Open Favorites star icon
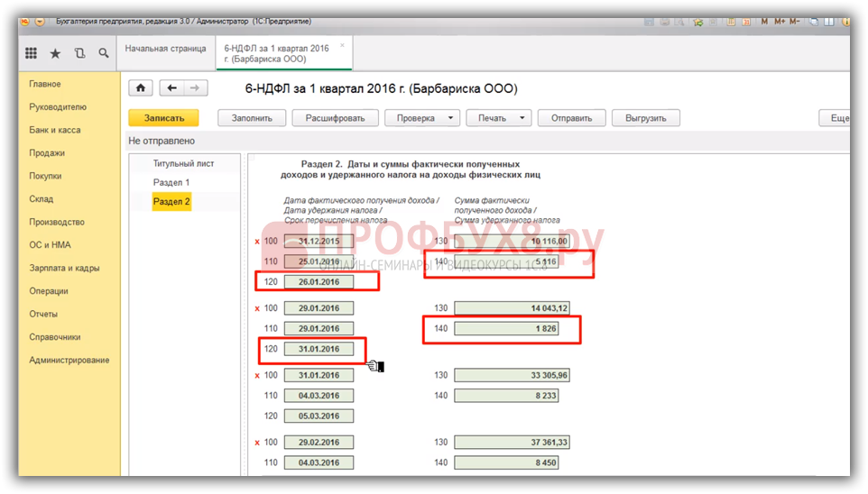 [55, 54]
